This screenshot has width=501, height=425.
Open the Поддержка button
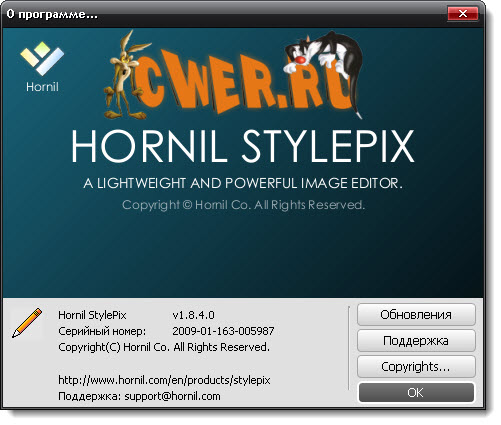tap(416, 340)
